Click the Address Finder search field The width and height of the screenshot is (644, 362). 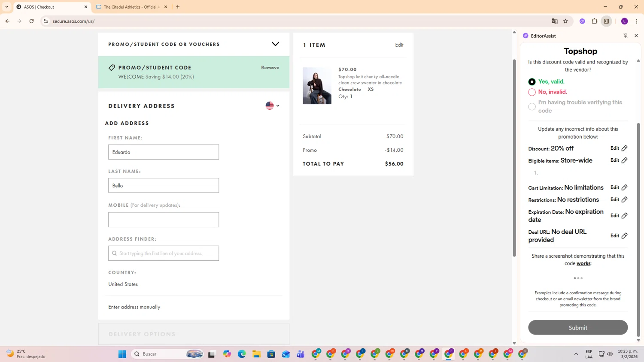click(x=164, y=253)
